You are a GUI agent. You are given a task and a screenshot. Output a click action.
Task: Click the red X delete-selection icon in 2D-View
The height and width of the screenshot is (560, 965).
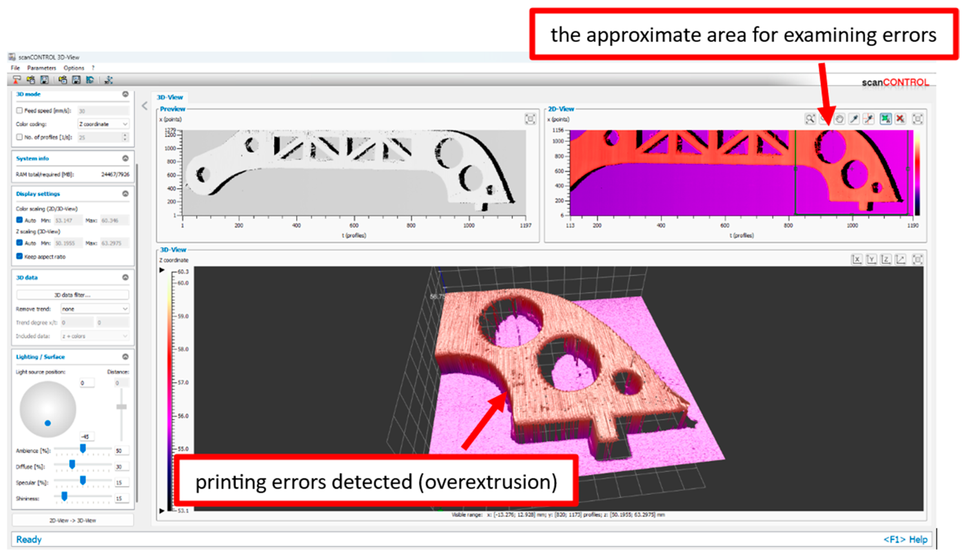[900, 119]
